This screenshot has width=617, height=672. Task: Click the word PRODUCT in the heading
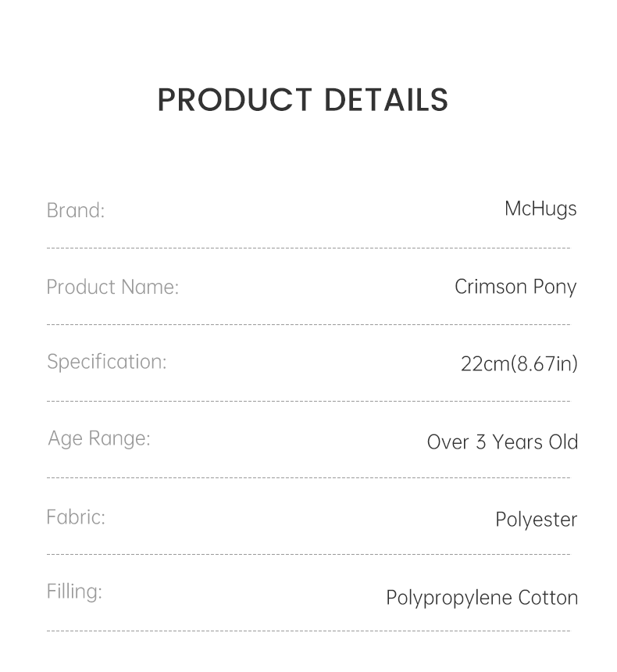tap(234, 100)
